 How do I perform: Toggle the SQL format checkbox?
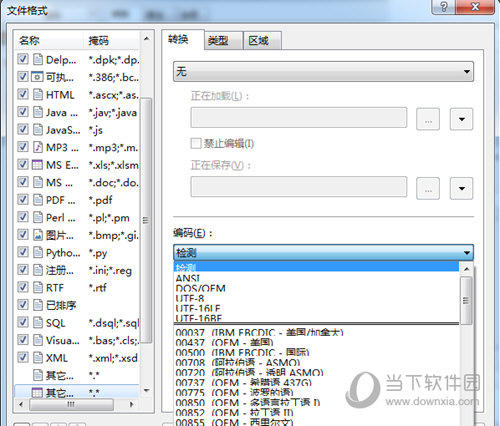[23, 322]
